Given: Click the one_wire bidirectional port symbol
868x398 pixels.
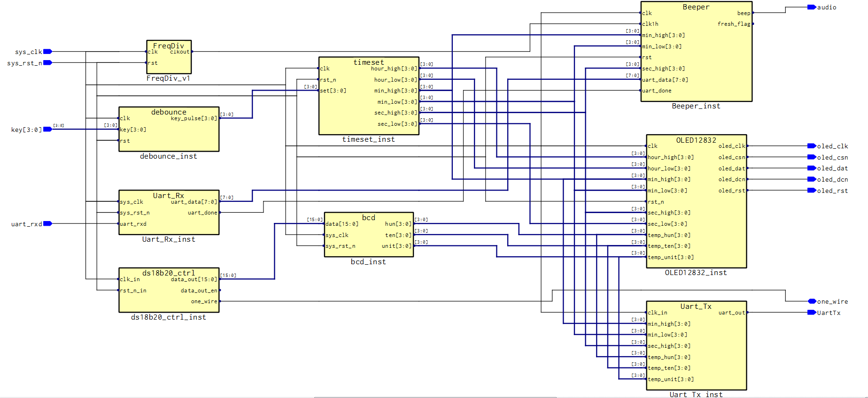Looking at the screenshot, I should pyautogui.click(x=812, y=301).
